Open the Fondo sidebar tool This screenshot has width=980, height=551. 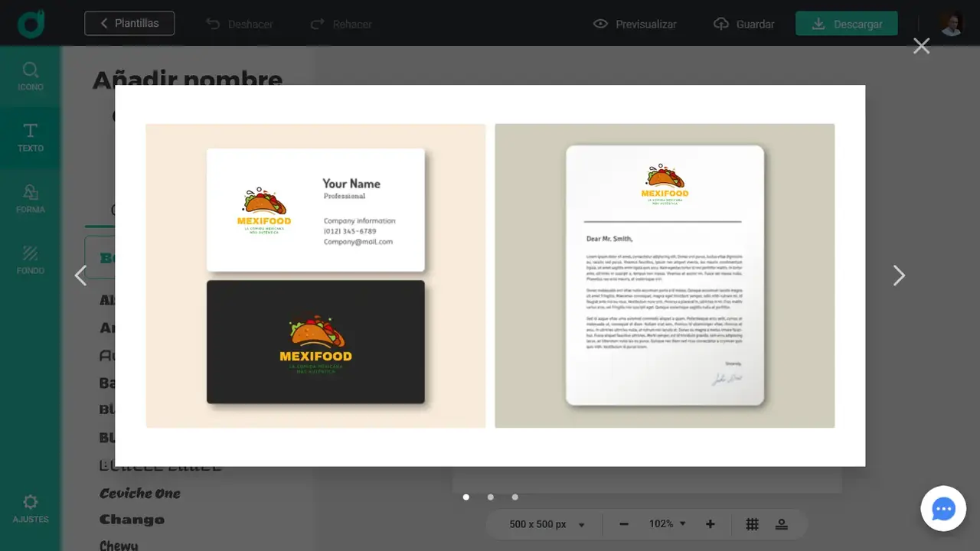click(x=31, y=260)
